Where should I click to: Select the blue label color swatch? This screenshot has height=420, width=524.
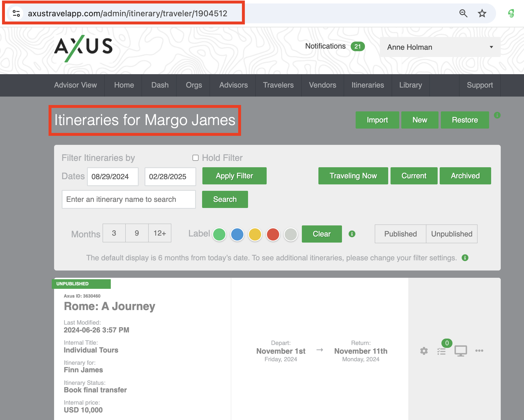tap(237, 234)
